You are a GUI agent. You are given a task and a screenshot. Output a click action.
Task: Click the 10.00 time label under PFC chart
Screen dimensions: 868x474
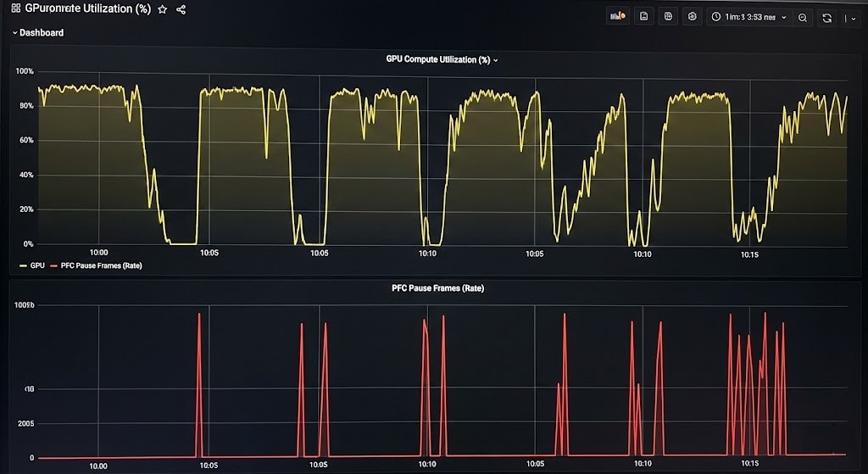[x=98, y=466]
